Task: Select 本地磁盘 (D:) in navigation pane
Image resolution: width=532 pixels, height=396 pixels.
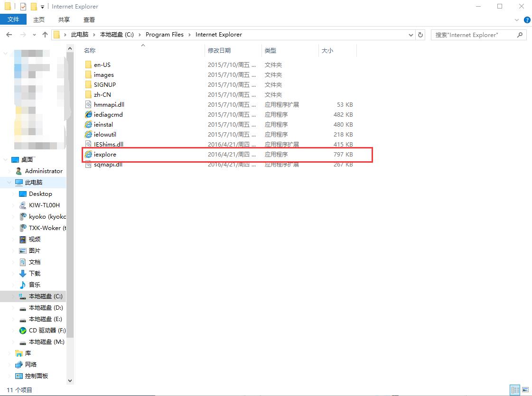Action: pyautogui.click(x=46, y=308)
